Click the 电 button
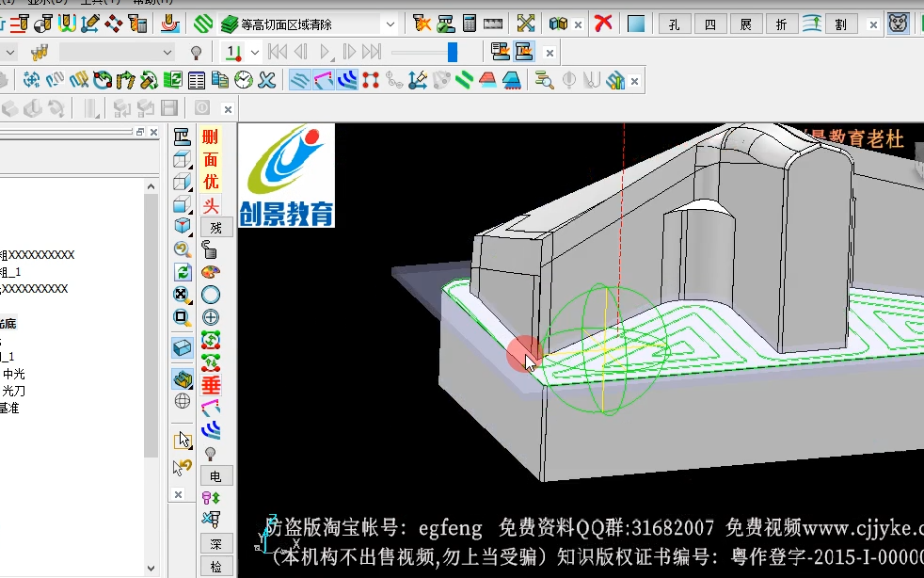Screen dimensions: 924x578 [216, 475]
